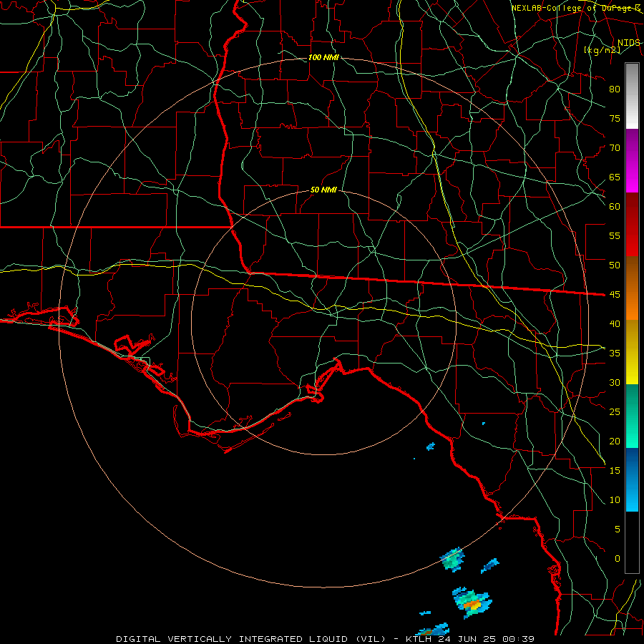Click the '5' value on the scale
Viewport: 644px width, 644px height.
[x=618, y=529]
